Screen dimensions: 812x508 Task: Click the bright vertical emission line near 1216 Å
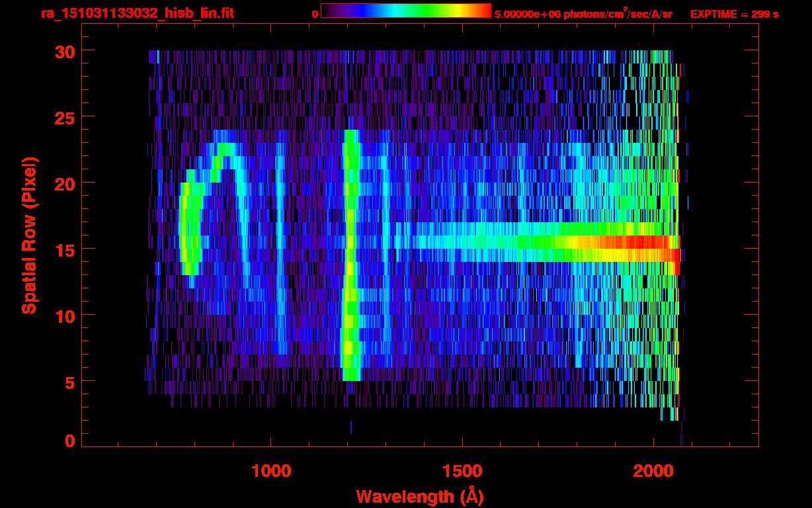350,255
